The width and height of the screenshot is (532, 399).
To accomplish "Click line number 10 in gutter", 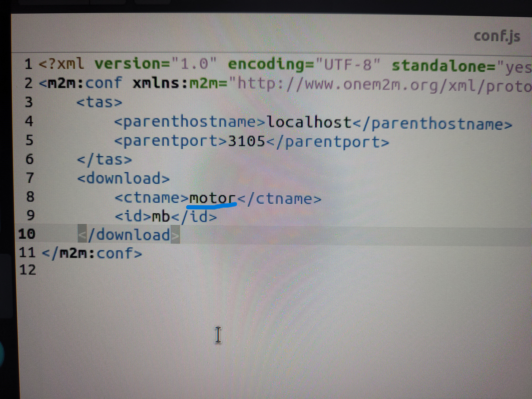I will [27, 234].
